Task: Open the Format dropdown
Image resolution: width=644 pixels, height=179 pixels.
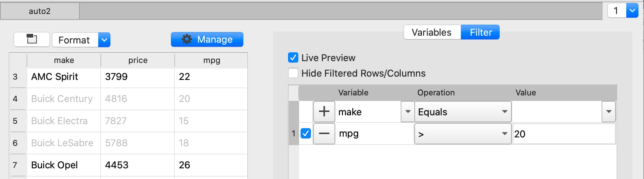Action: 104,40
